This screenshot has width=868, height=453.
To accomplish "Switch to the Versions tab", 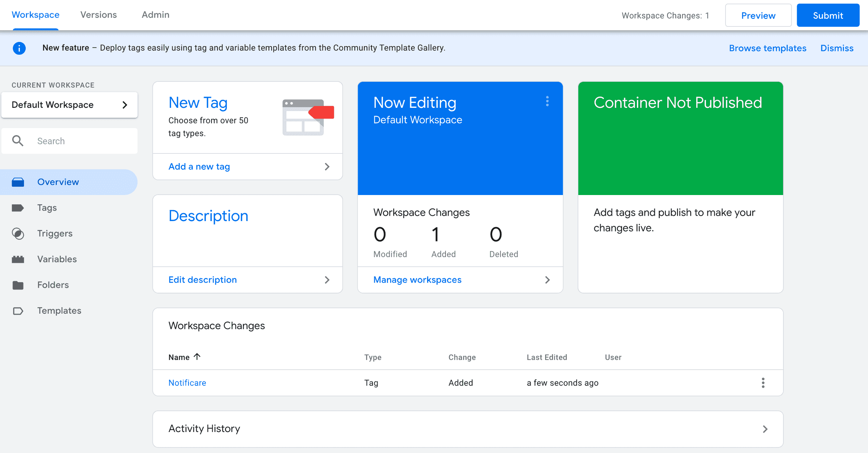I will pyautogui.click(x=98, y=15).
